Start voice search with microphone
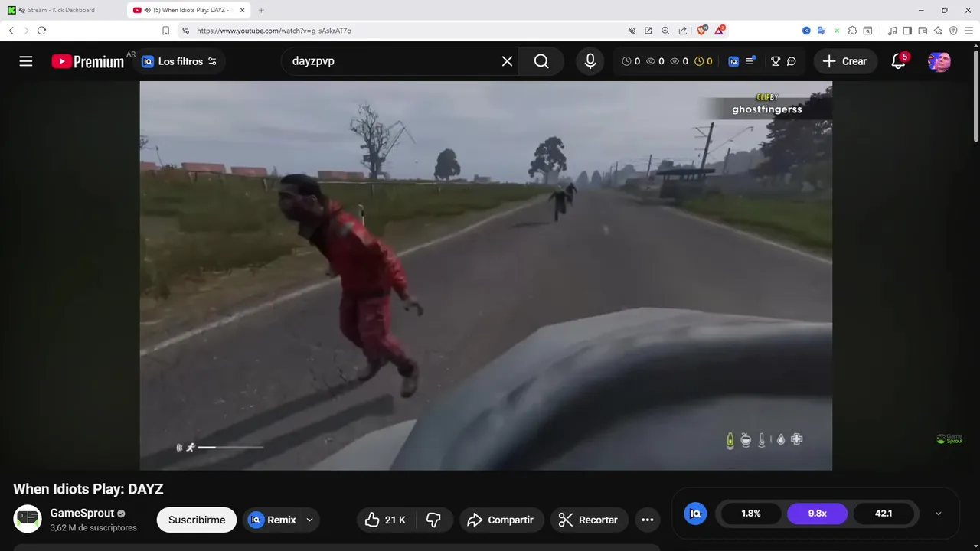980x551 pixels. pos(590,61)
